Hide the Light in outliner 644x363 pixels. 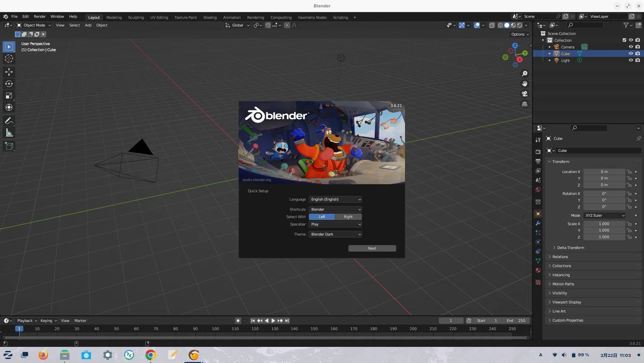pos(631,60)
